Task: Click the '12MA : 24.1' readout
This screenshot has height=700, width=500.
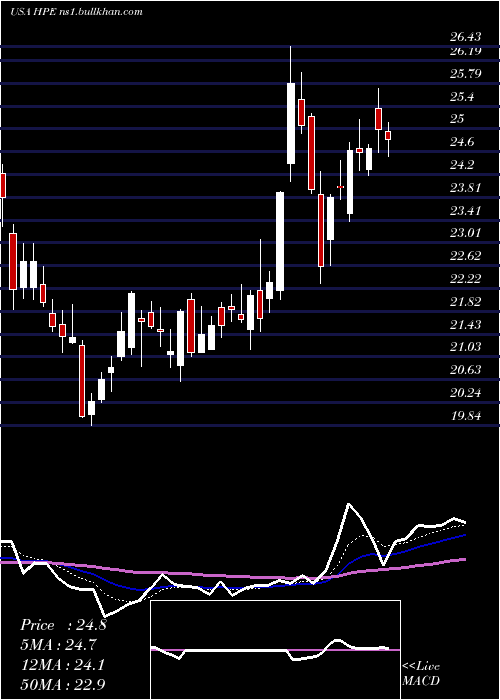Action: (62, 665)
